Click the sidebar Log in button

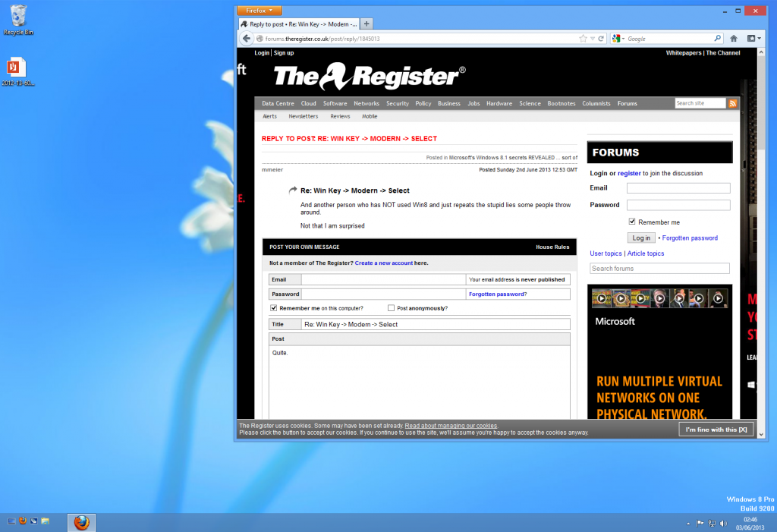coord(641,238)
